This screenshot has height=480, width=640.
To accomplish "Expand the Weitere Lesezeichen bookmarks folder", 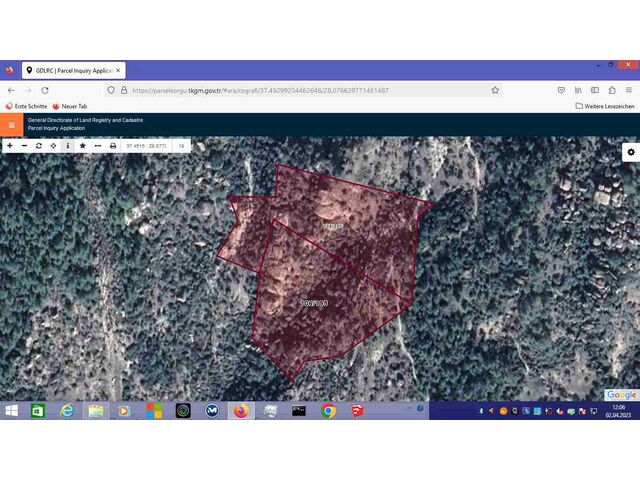I will pos(605,106).
